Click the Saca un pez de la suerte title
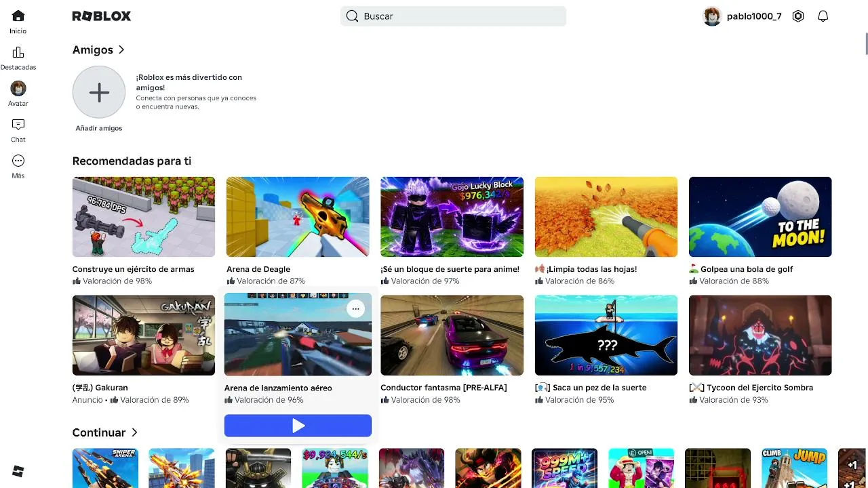This screenshot has height=488, width=868. pyautogui.click(x=591, y=388)
